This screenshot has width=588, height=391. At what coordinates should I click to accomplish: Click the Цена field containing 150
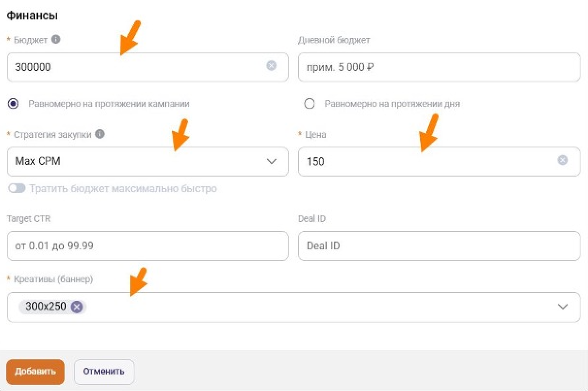427,161
